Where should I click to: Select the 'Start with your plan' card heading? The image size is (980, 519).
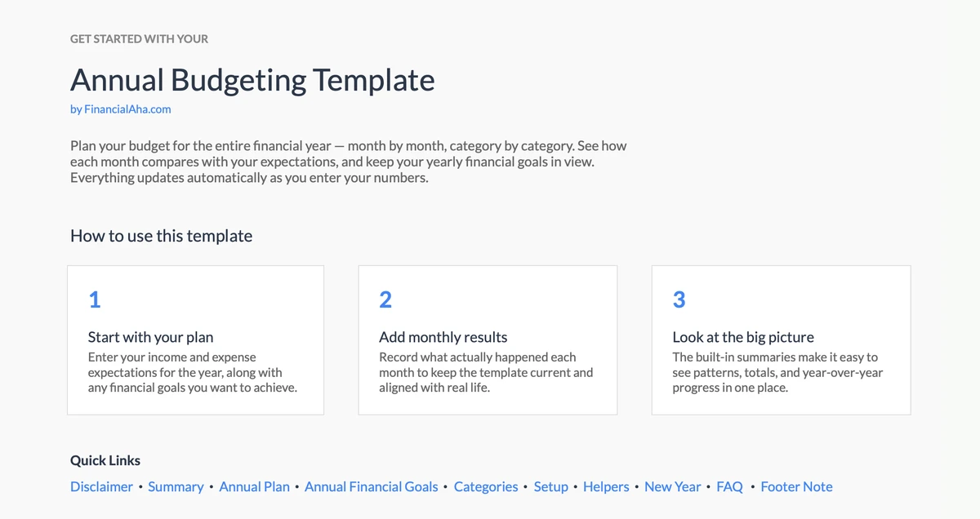[151, 337]
